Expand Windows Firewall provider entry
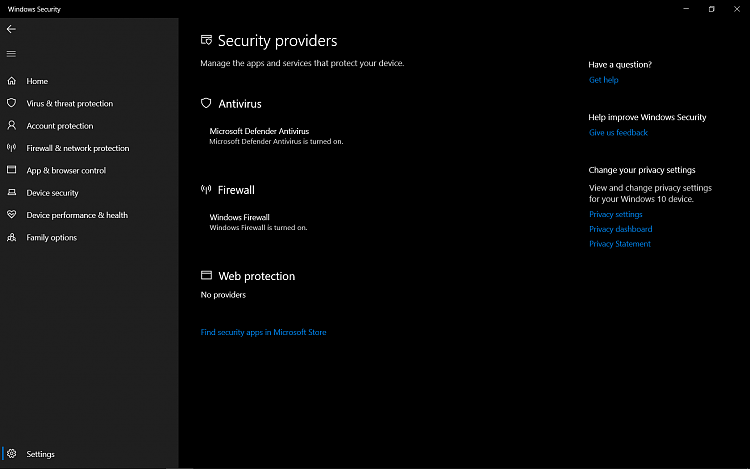Image resolution: width=750 pixels, height=469 pixels. [x=258, y=222]
